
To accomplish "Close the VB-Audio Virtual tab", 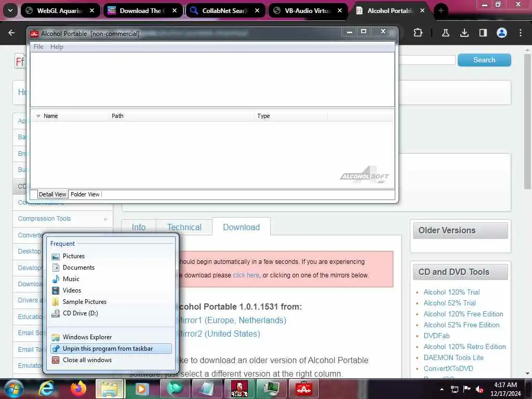I will (340, 10).
